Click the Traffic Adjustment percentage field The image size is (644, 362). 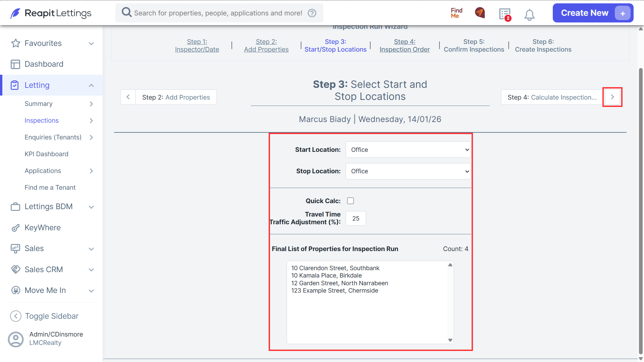click(356, 219)
